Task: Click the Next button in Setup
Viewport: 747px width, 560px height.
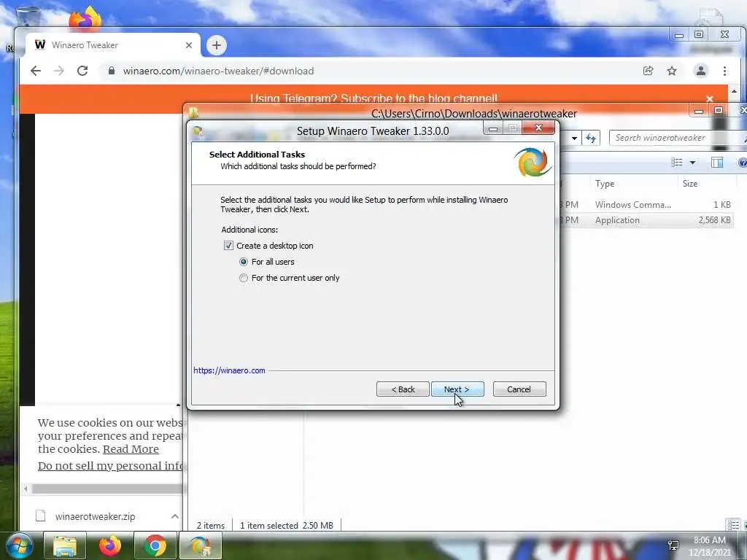Action: (x=457, y=389)
